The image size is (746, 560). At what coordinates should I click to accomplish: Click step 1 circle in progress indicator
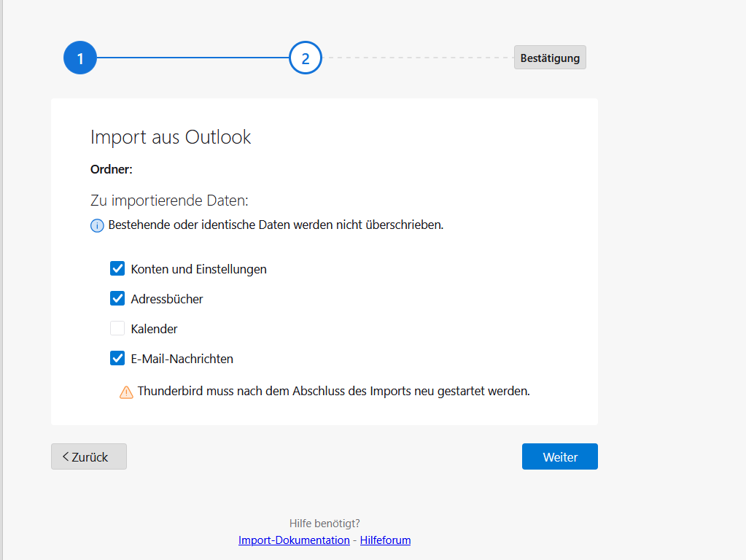80,58
